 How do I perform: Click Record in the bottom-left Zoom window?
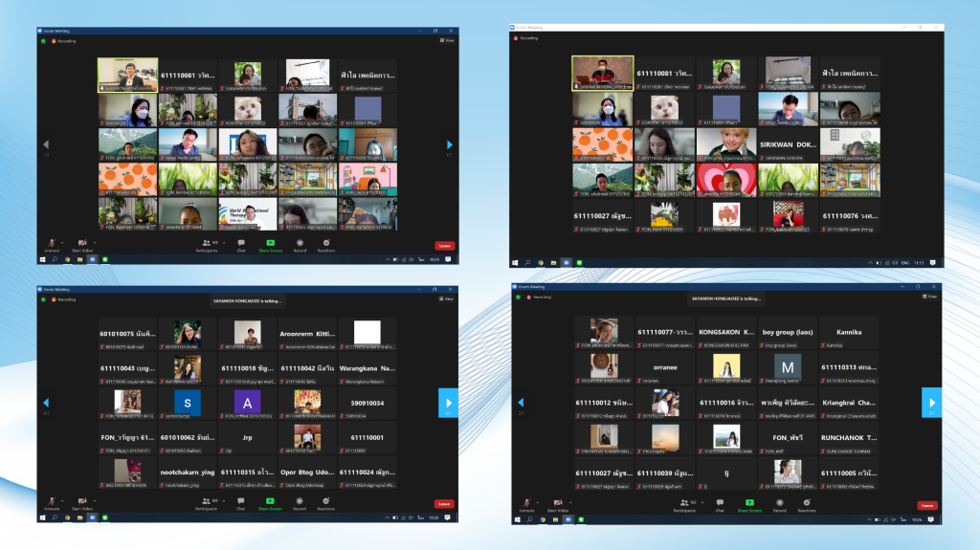pos(300,504)
